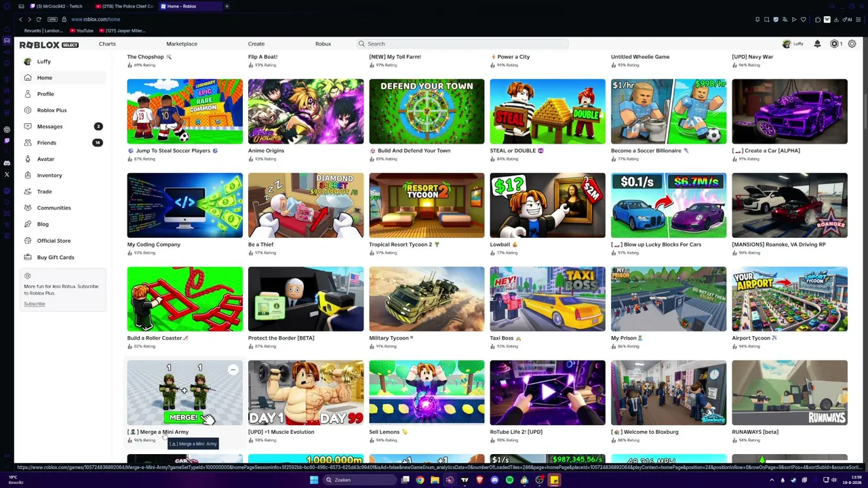The height and width of the screenshot is (488, 868).
Task: Open the Marketplace menu
Action: 182,44
